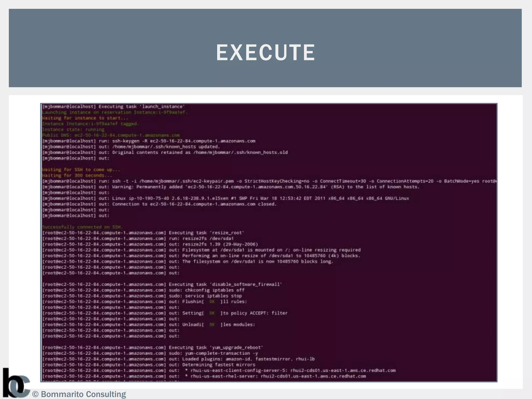Viewport: 532px width, 399px height.
Task: Select the 'run: ssh -t -i' command line
Action: [269, 181]
